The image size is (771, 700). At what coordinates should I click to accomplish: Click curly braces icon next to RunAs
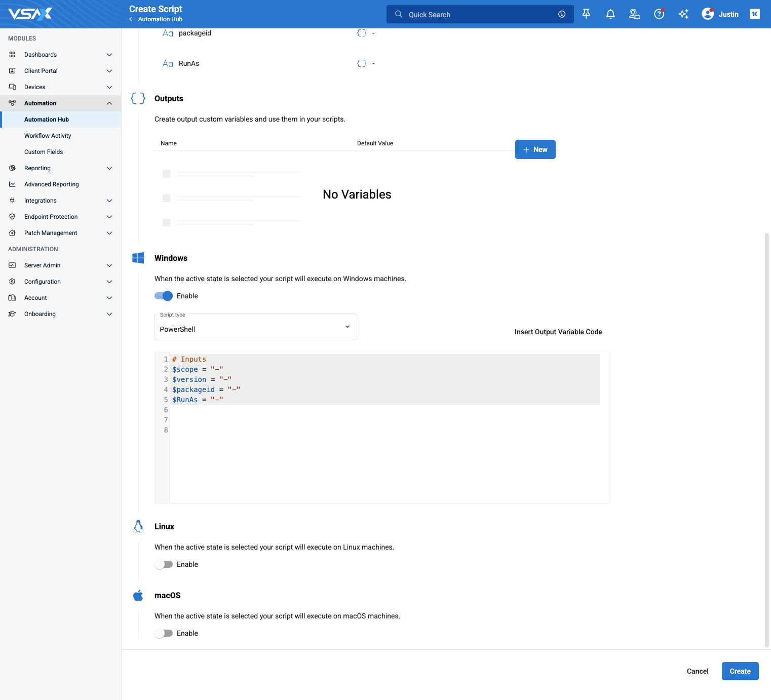[362, 63]
